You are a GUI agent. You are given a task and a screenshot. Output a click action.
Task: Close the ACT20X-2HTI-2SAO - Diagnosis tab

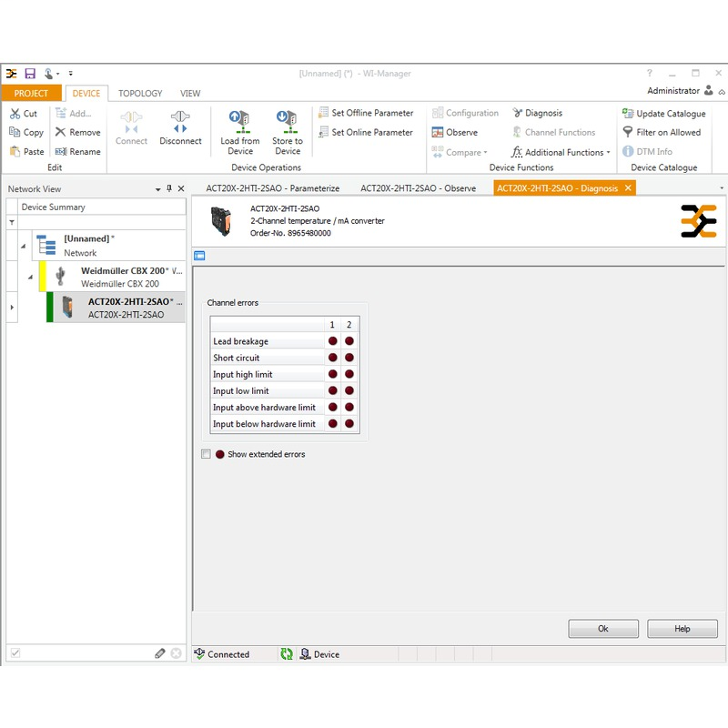pos(628,187)
